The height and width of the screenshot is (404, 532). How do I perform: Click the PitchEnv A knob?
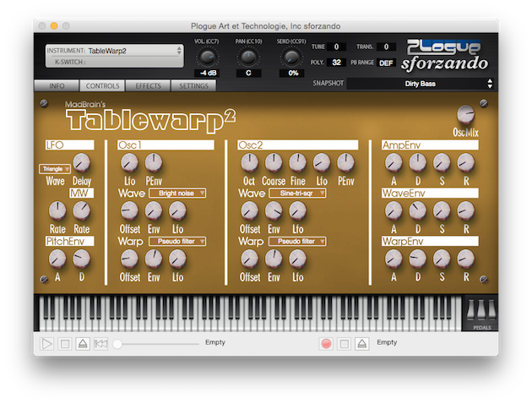pyautogui.click(x=57, y=259)
